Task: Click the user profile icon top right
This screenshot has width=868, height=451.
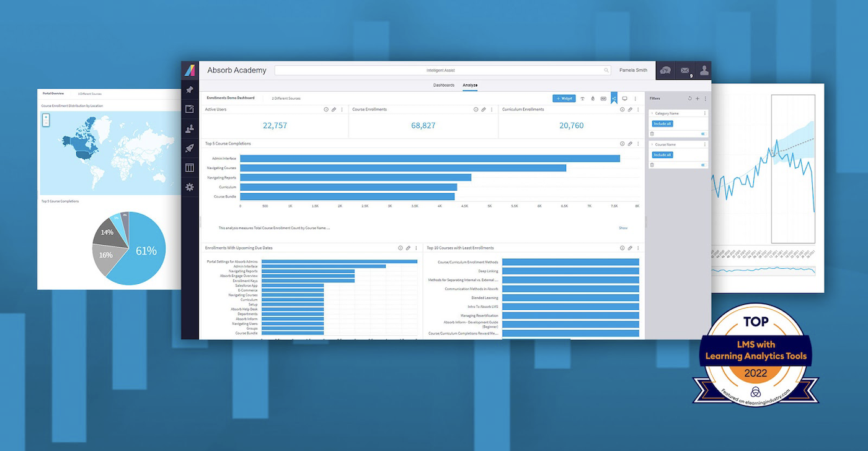Action: [x=704, y=70]
